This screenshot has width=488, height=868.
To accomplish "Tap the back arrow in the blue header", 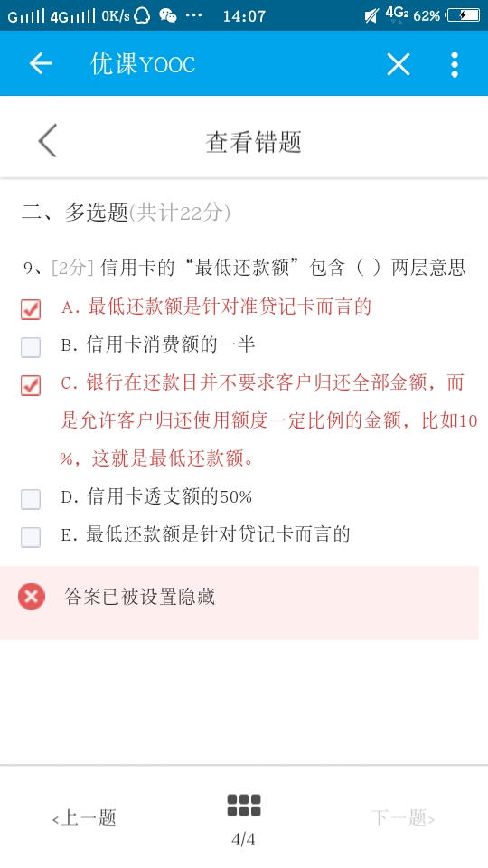I will tap(41, 64).
